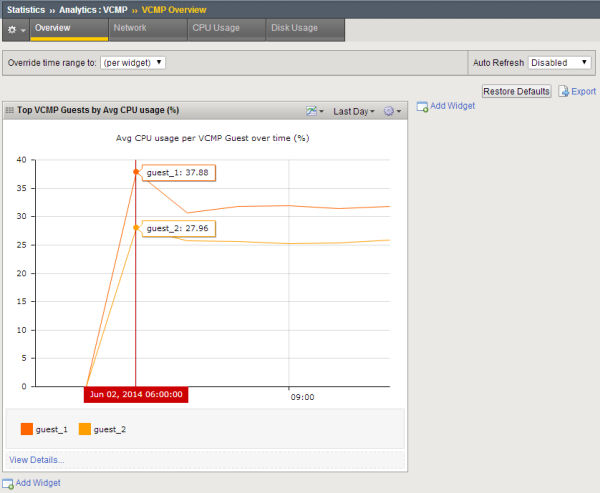Click the guest_1 data point on chart

tap(136, 172)
